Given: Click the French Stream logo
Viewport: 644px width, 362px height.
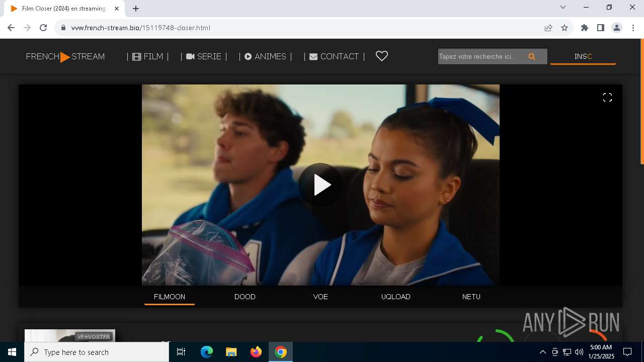Looking at the screenshot, I should point(65,56).
